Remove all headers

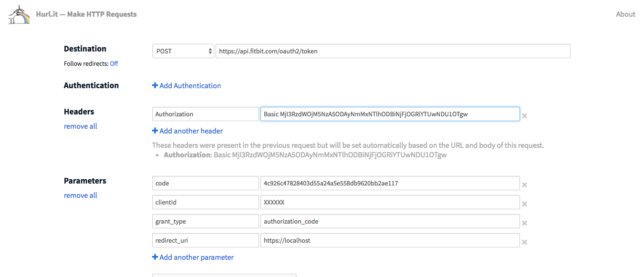(x=81, y=126)
